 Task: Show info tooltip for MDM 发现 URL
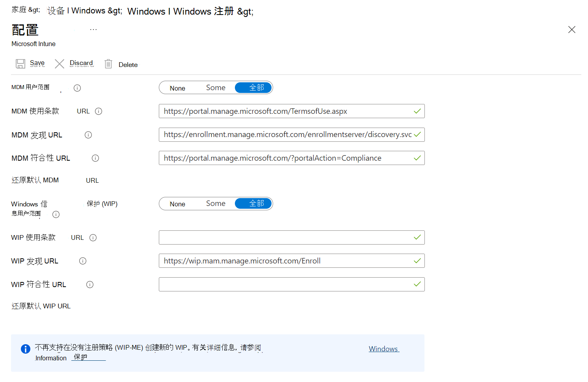point(88,135)
